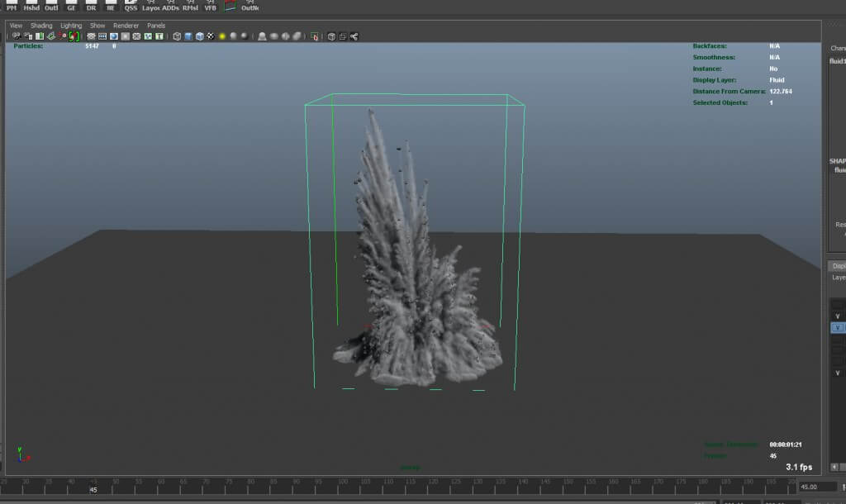Open the Lighting panel menu
Screen dimensions: 846x504
pos(71,26)
